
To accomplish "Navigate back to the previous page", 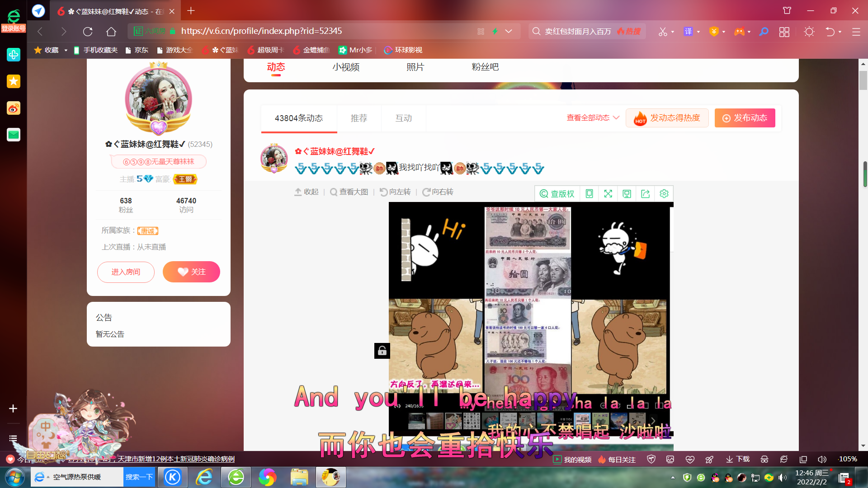I will [x=40, y=32].
